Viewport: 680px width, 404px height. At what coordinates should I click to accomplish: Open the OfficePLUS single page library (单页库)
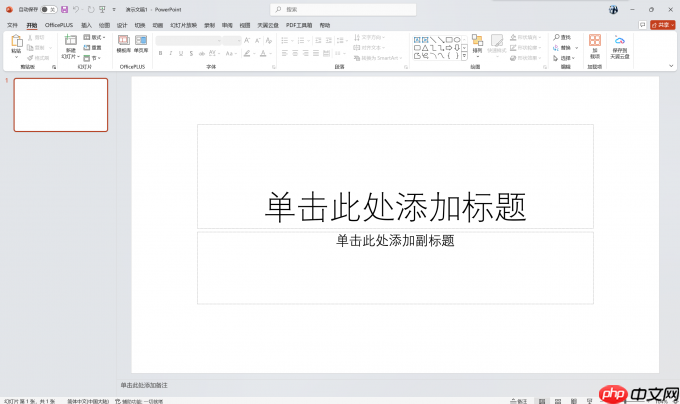click(141, 43)
